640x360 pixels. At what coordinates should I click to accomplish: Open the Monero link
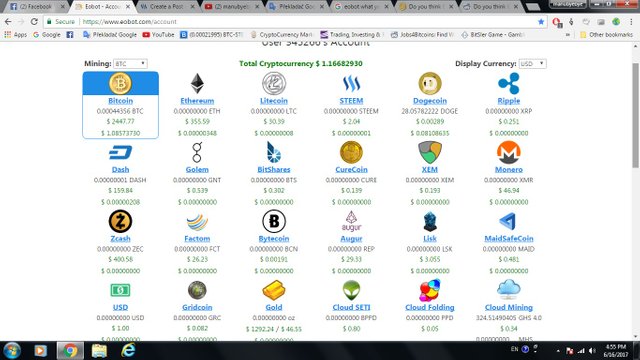point(509,169)
